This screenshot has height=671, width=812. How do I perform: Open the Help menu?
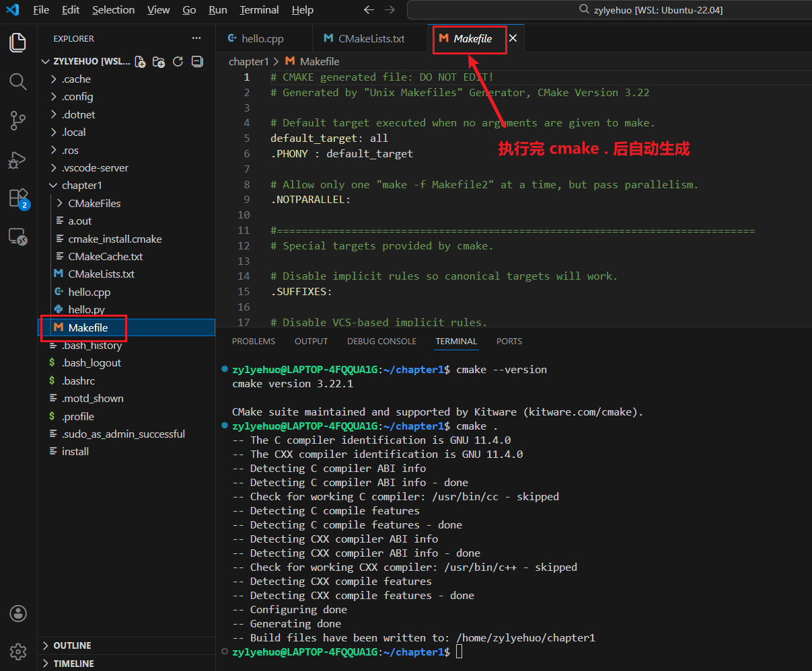tap(303, 10)
